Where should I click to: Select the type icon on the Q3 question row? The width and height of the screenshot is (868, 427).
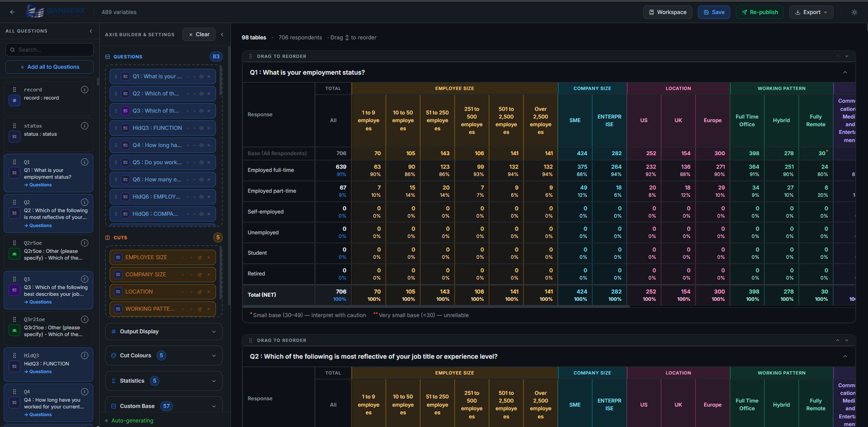pos(125,111)
